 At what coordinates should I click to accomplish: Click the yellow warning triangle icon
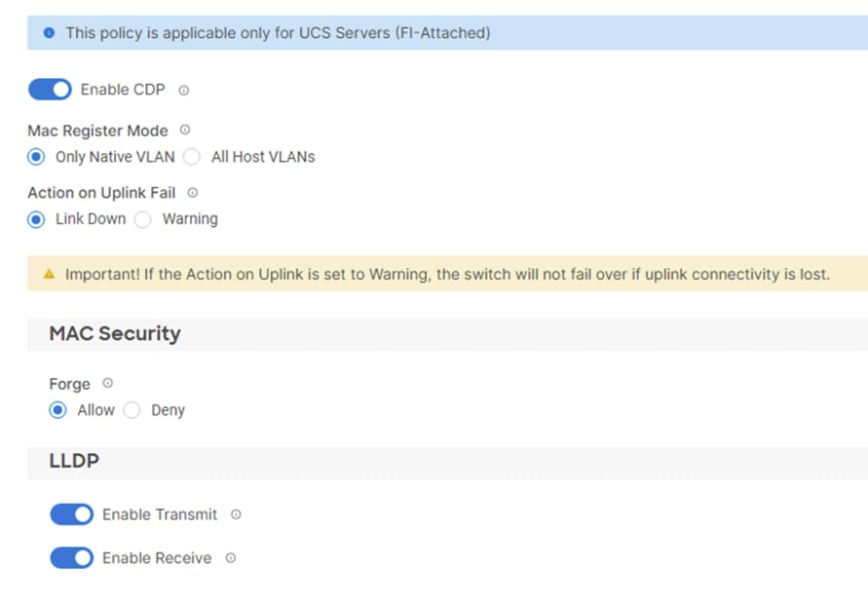(49, 274)
